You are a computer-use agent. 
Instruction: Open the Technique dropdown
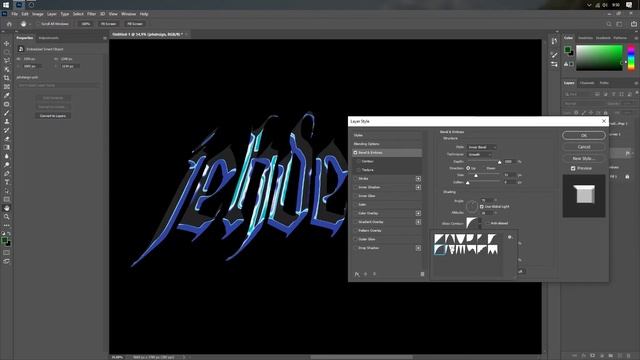(x=479, y=155)
